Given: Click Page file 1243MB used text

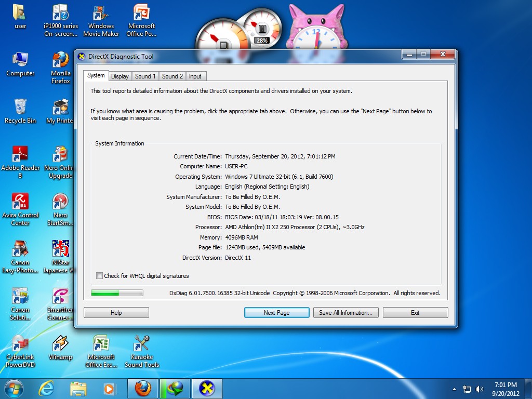Looking at the screenshot, I should coord(265,247).
